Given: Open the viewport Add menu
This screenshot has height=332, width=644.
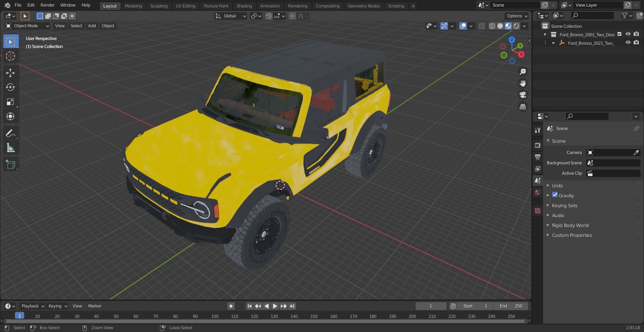Looking at the screenshot, I should tap(92, 26).
